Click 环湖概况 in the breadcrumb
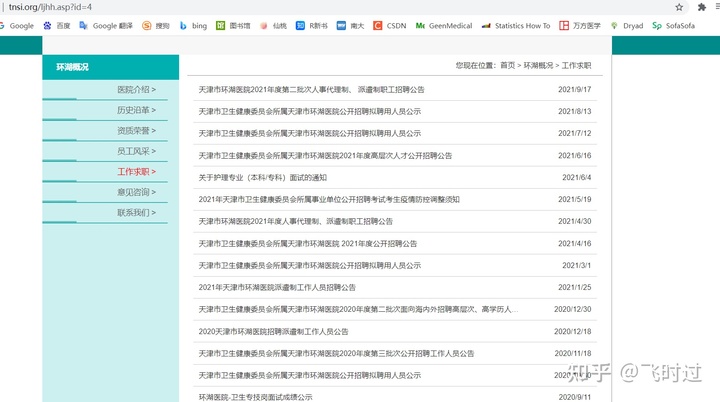Image resolution: width=720 pixels, height=402 pixels. pos(538,66)
